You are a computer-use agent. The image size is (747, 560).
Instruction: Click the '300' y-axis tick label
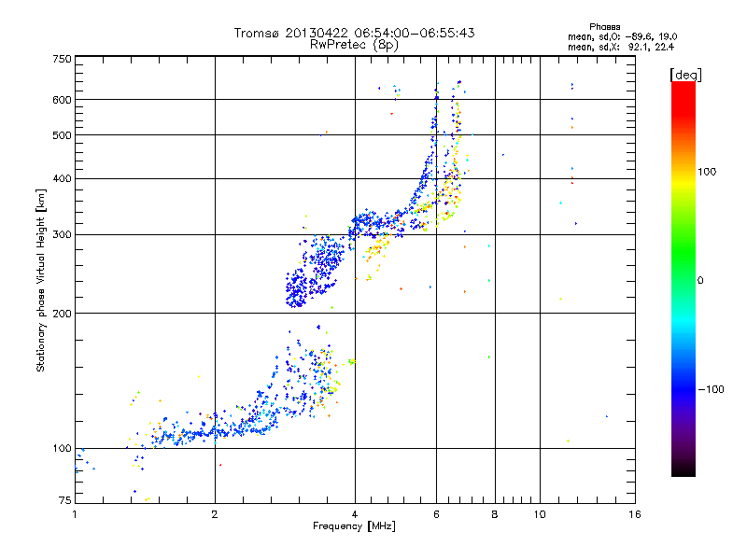[x=62, y=235]
